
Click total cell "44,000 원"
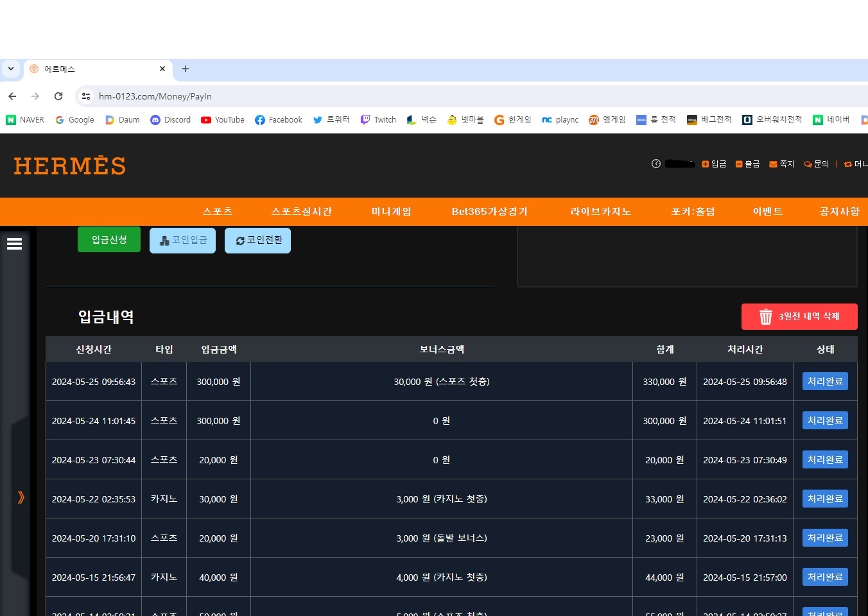[x=664, y=577]
